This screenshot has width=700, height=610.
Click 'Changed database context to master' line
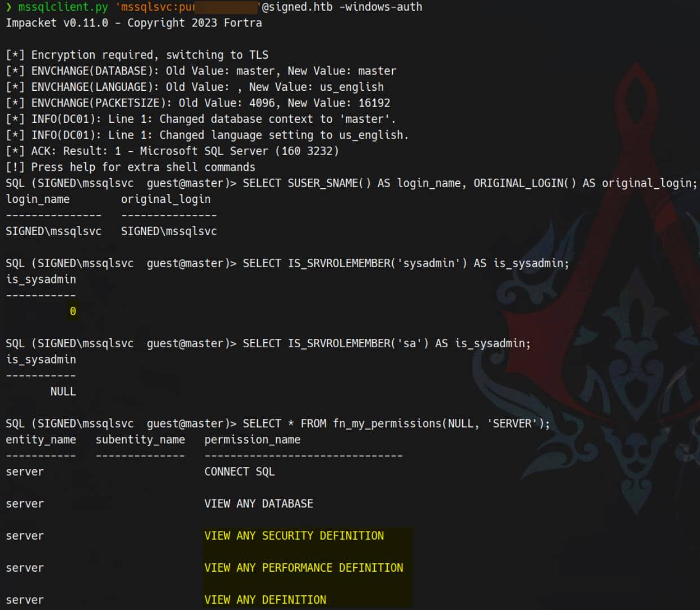(x=201, y=120)
